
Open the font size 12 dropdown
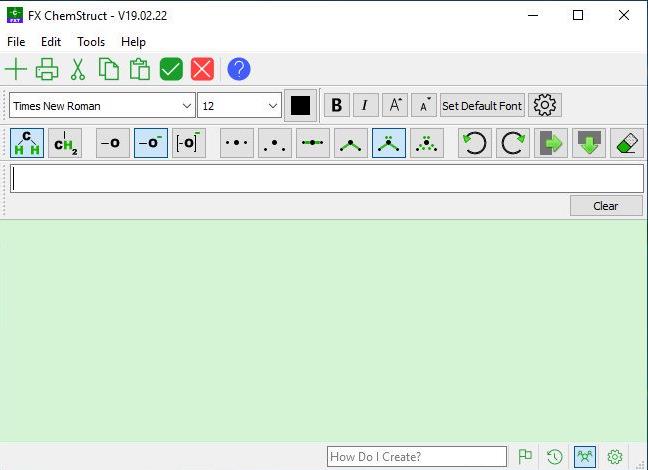pyautogui.click(x=240, y=106)
